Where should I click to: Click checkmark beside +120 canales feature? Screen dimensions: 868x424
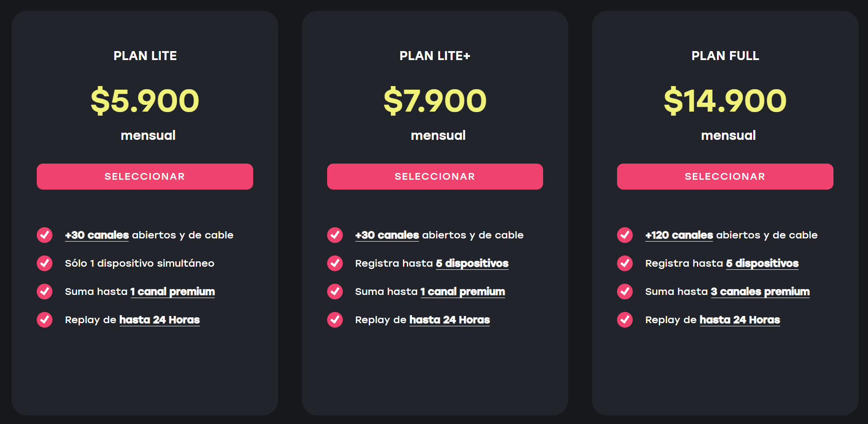(x=625, y=235)
